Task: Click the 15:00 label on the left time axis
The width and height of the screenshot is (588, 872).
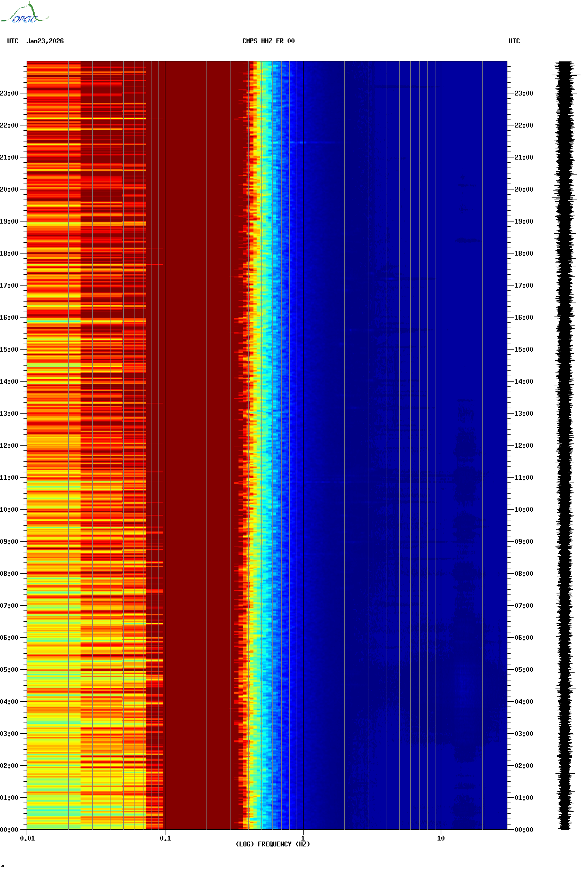Action: tap(9, 350)
